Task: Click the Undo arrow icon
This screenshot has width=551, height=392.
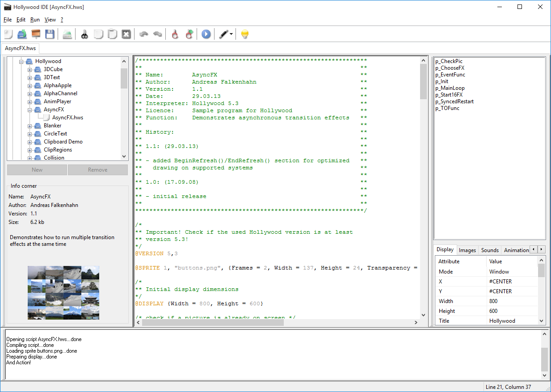Action: pyautogui.click(x=143, y=34)
